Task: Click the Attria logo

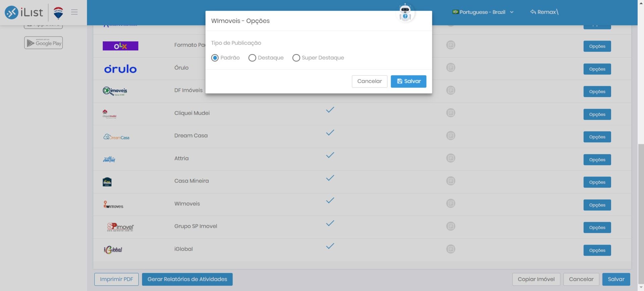Action: [x=109, y=159]
